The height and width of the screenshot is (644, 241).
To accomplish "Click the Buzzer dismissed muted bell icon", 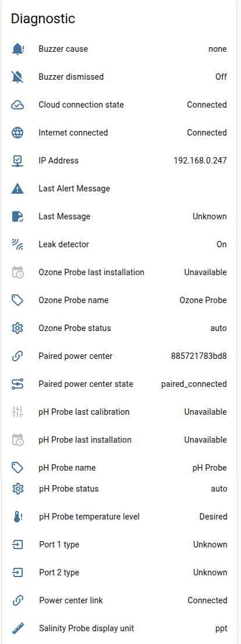I will coord(17,77).
